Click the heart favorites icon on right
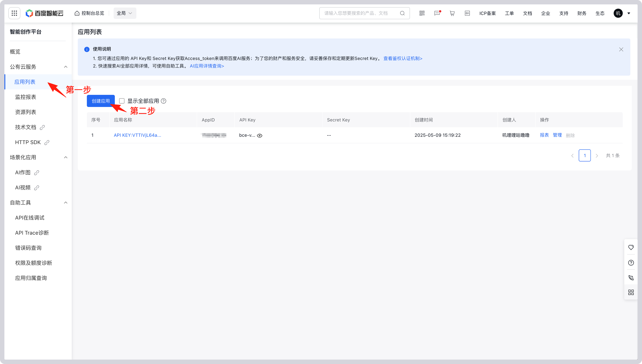Viewport: 642px width, 364px height. (x=631, y=247)
